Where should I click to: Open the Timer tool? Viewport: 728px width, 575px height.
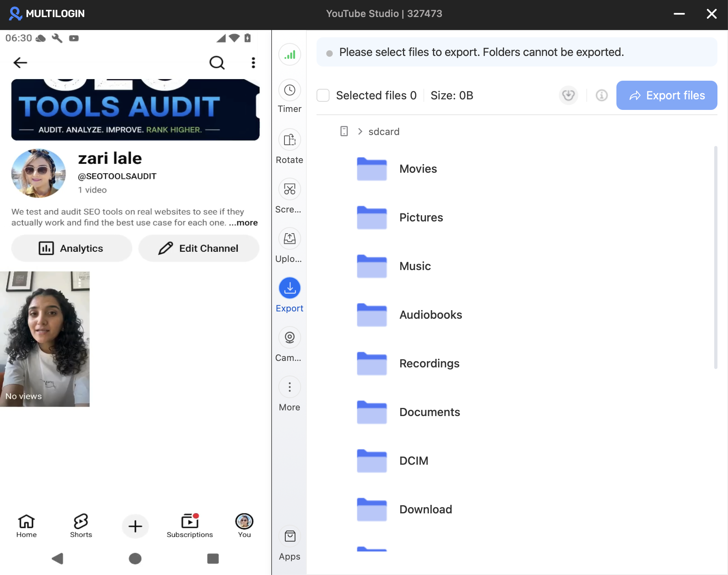point(289,97)
